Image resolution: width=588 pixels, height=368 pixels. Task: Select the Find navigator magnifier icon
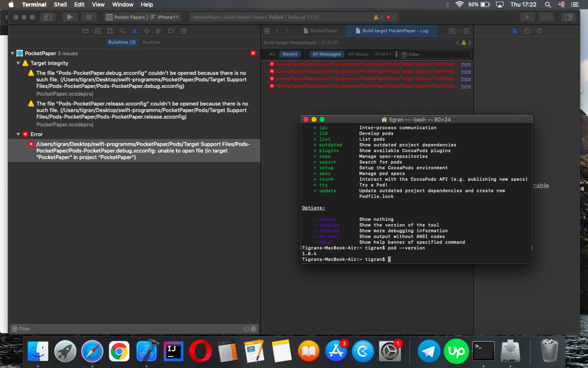pos(122,31)
